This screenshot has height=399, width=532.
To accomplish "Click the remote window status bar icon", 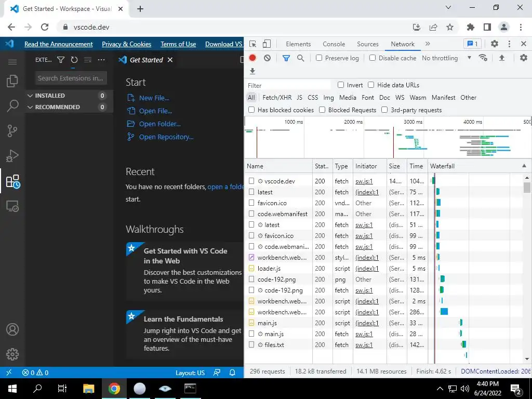I will (9, 372).
